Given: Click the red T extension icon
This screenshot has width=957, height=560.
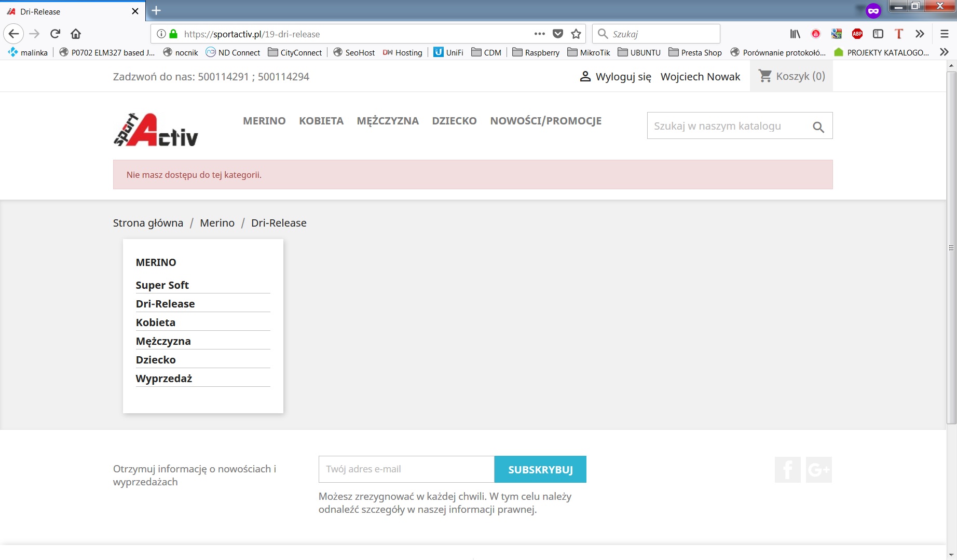Looking at the screenshot, I should [x=899, y=34].
